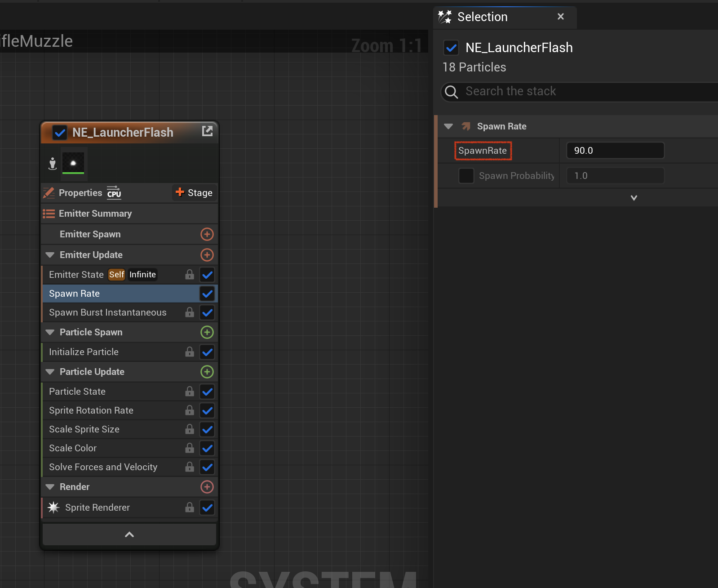Click lock icon on Emitter State
The image size is (718, 588).
pyautogui.click(x=190, y=274)
